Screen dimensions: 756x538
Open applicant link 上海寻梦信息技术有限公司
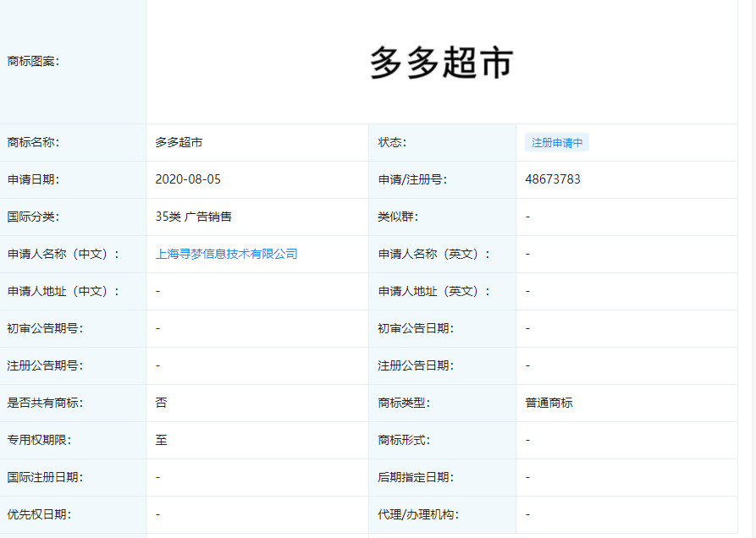pos(227,254)
